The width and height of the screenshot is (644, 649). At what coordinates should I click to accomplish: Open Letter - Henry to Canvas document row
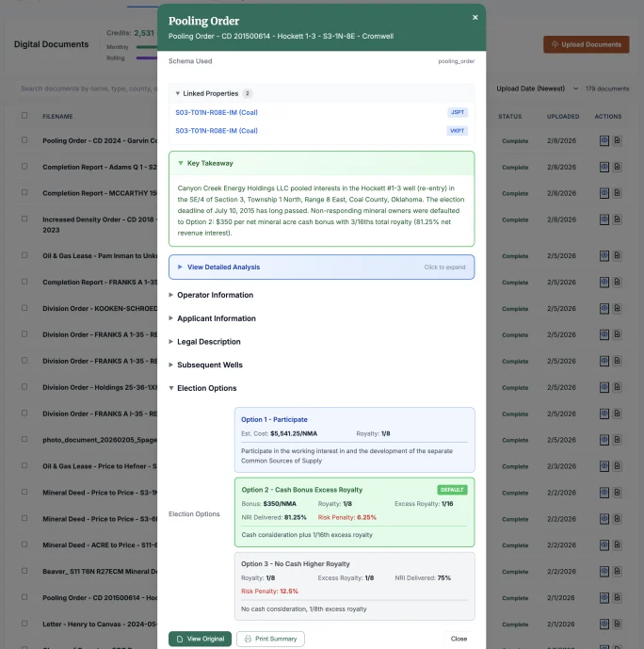100,625
